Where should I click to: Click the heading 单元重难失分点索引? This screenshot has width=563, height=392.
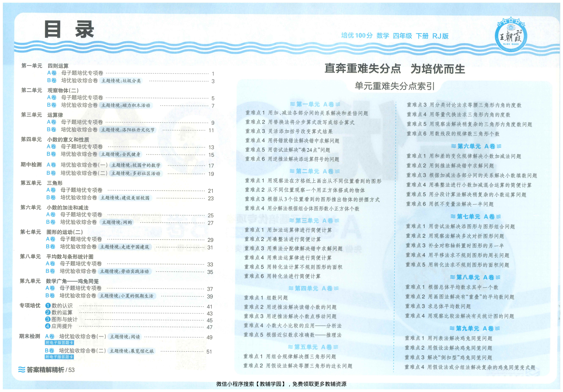click(x=394, y=86)
